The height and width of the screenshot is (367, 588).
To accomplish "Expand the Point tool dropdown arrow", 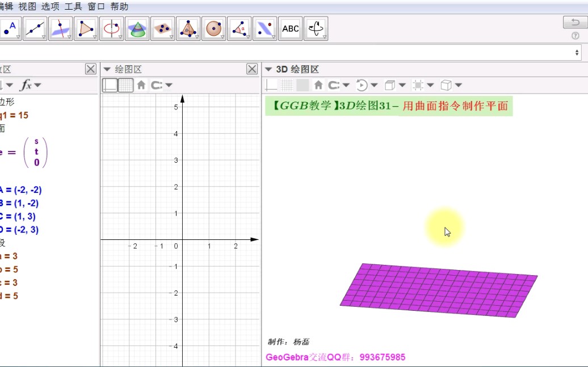I will pos(18,36).
